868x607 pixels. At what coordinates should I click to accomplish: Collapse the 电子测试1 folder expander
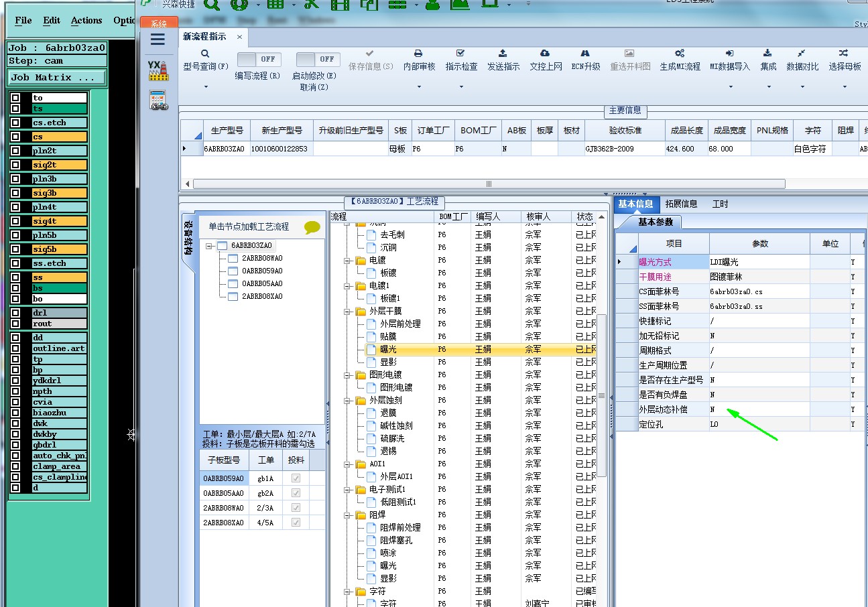[x=347, y=490]
